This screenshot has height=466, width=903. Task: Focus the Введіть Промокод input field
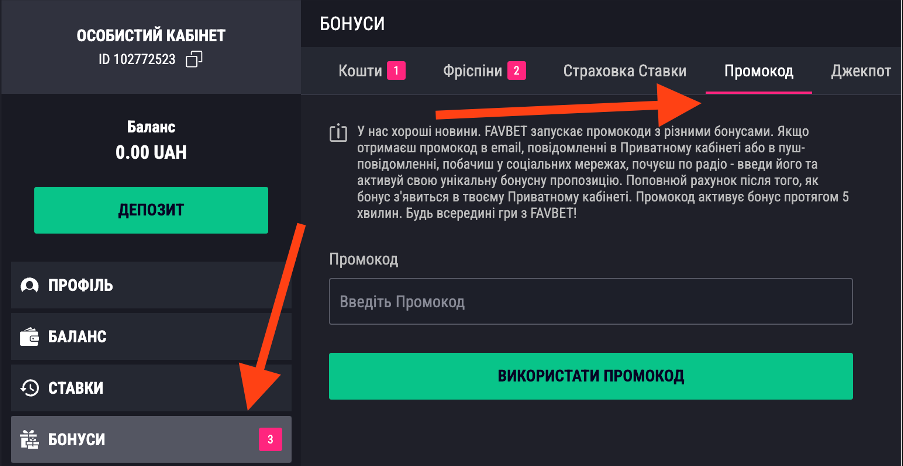pyautogui.click(x=590, y=301)
